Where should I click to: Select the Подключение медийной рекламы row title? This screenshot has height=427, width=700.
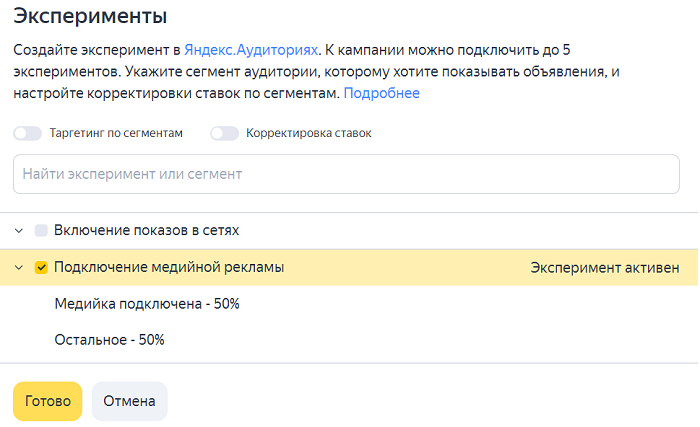pos(169,267)
